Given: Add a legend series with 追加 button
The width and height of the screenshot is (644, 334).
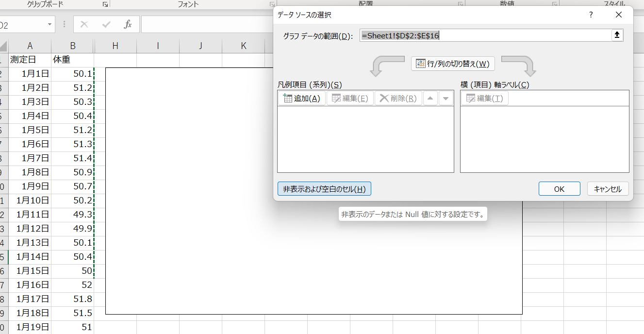Looking at the screenshot, I should 301,99.
